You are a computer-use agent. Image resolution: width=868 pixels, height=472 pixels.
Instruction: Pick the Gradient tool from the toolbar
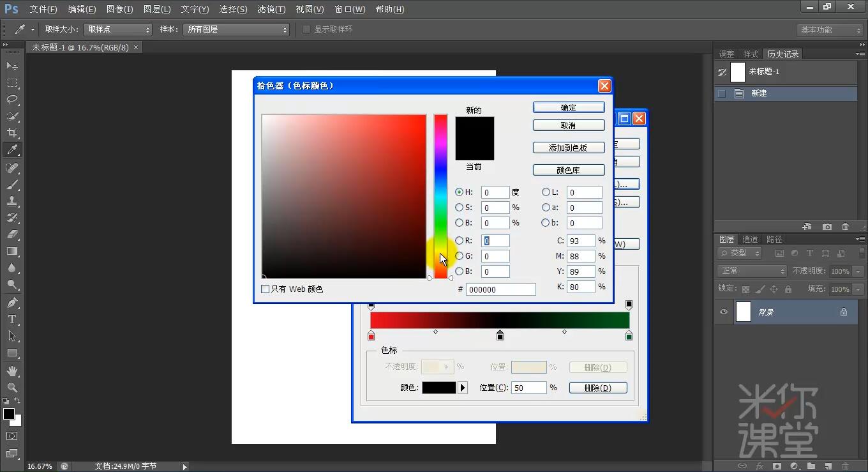(x=13, y=251)
